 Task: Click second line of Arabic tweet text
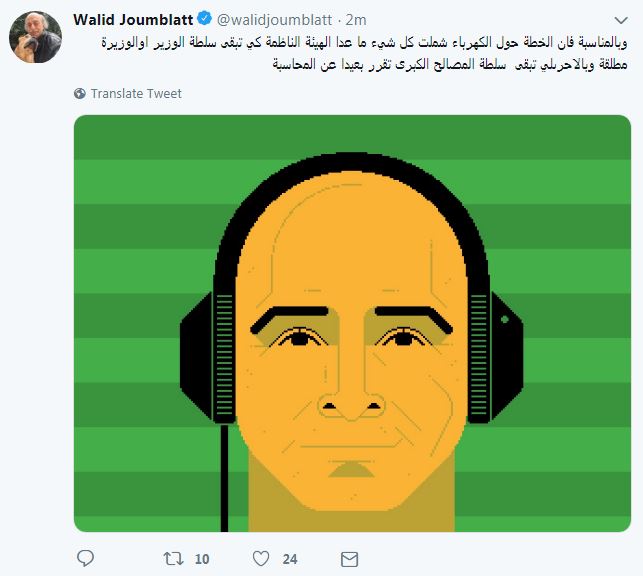450,64
